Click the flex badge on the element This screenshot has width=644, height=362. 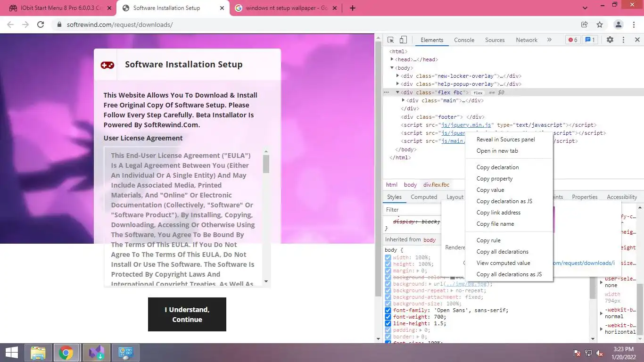(478, 93)
